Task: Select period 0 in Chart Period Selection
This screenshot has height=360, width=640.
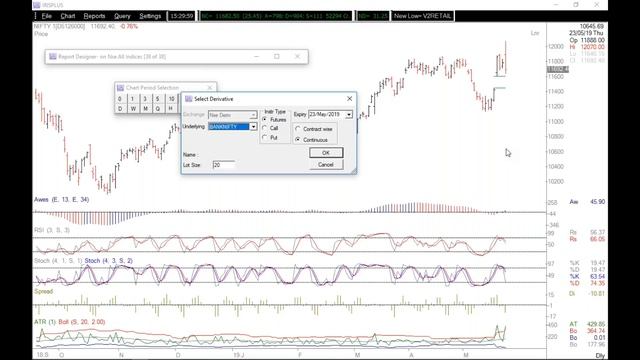Action: pyautogui.click(x=120, y=99)
